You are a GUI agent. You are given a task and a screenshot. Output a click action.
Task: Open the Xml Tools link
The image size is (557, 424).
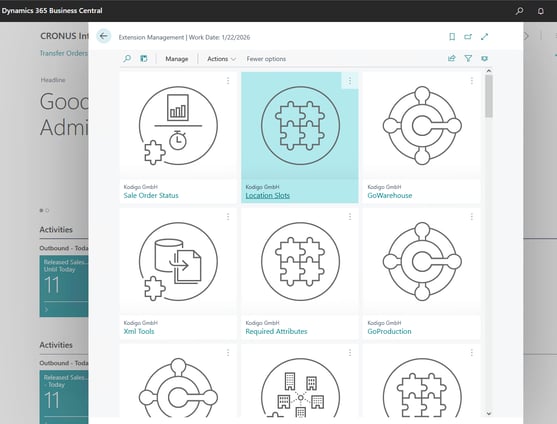tap(139, 331)
